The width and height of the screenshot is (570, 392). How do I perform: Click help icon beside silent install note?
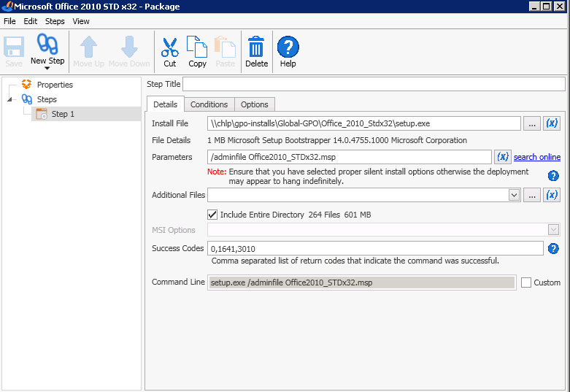pyautogui.click(x=553, y=176)
